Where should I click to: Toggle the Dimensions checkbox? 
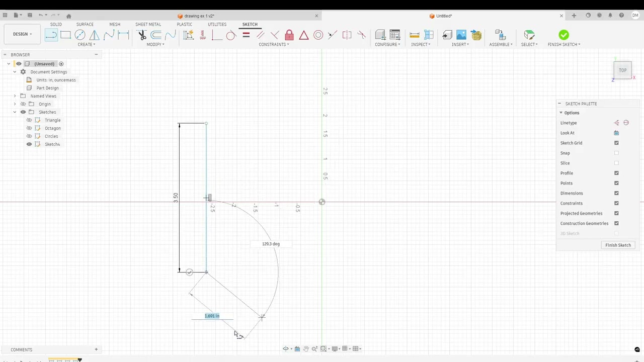pos(616,193)
